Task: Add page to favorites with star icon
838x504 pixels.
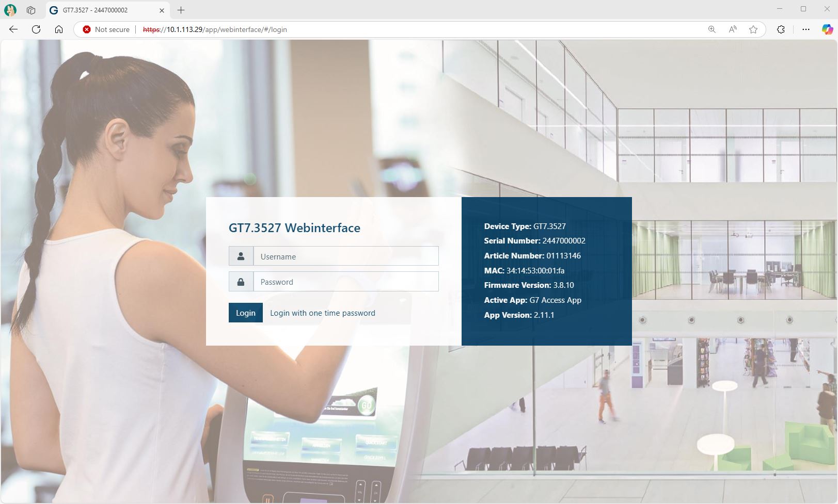Action: [x=753, y=29]
